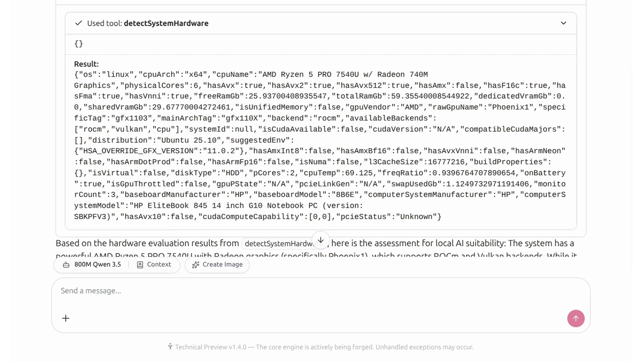Screen dimensions: 644x362
Task: Click the sparkle icon in Create Image
Action: (196, 265)
